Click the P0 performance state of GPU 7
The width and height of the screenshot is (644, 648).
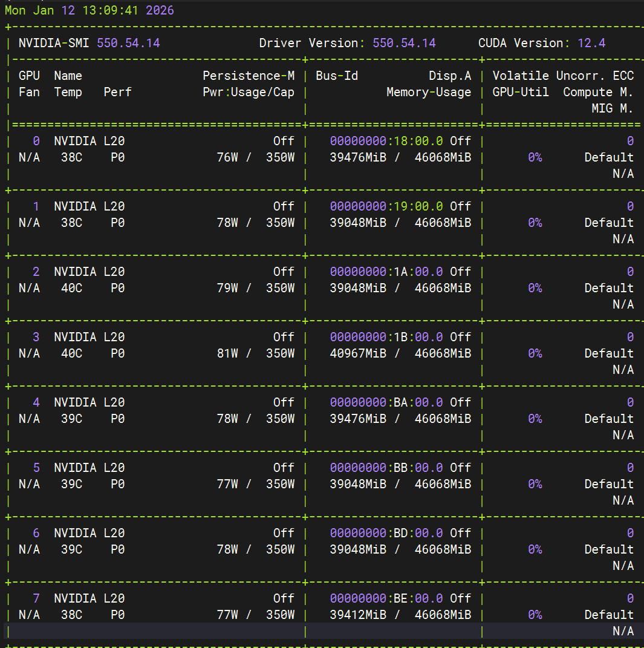pyautogui.click(x=117, y=615)
